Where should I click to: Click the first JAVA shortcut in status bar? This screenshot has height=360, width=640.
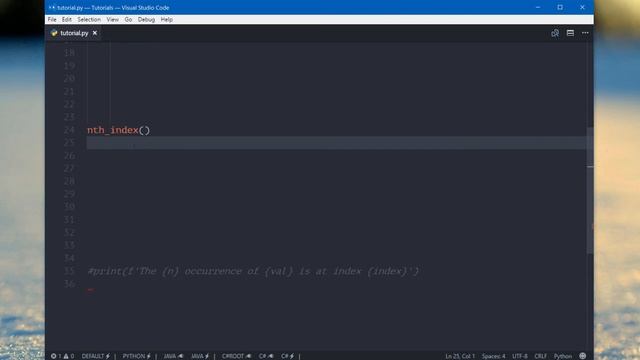click(x=173, y=356)
